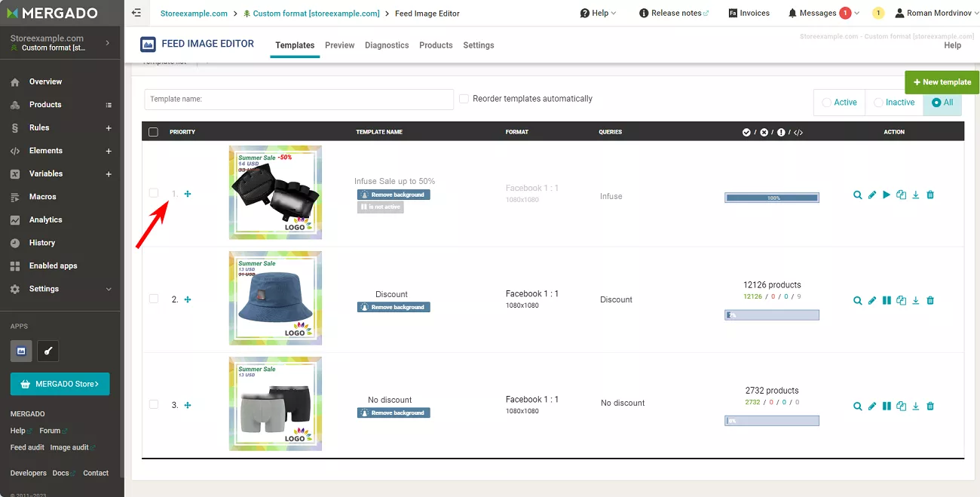Open Release notes link

674,13
